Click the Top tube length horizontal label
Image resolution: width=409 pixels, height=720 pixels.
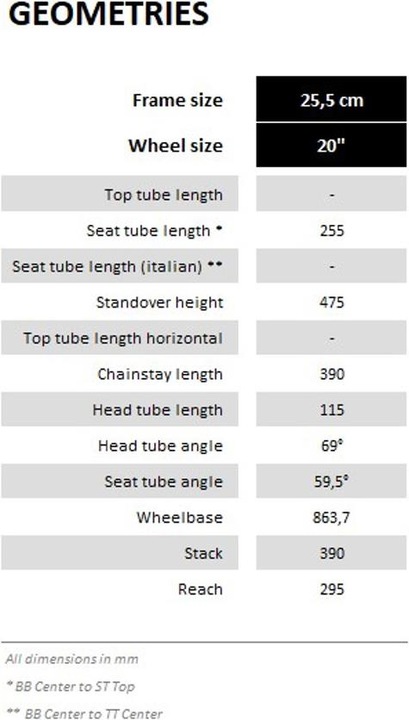[x=123, y=338]
